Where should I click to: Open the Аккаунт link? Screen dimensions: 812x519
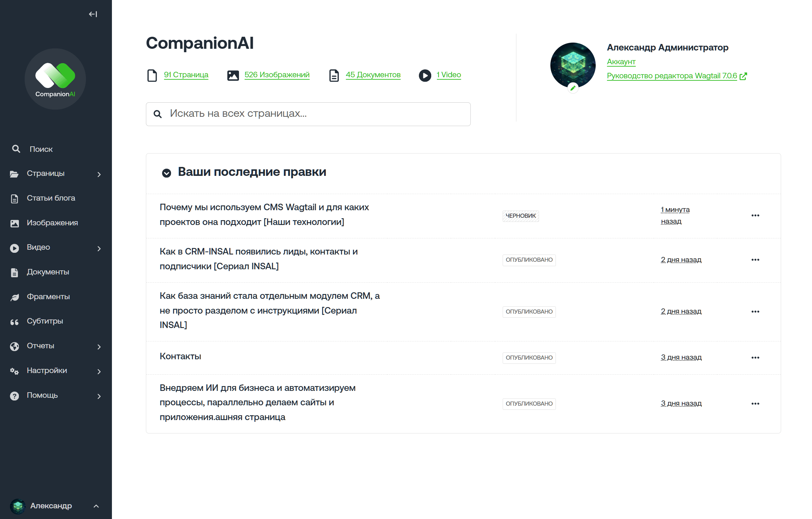coord(621,62)
